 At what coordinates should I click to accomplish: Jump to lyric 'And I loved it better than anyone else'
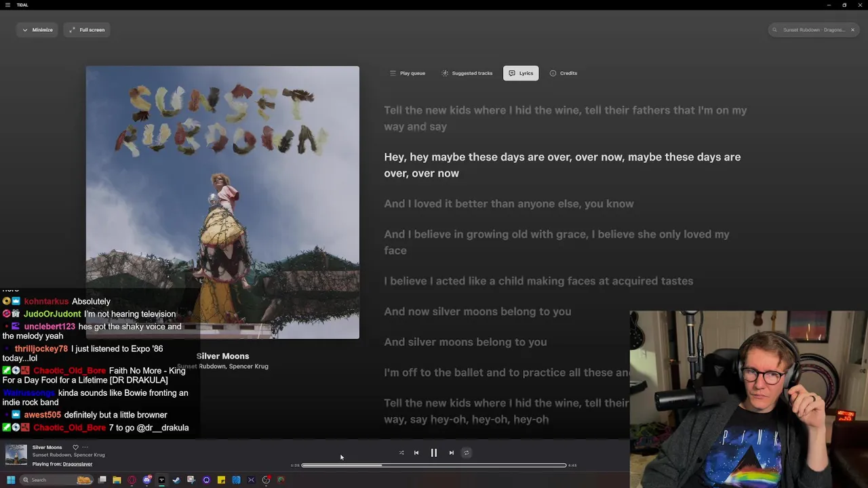tap(509, 203)
